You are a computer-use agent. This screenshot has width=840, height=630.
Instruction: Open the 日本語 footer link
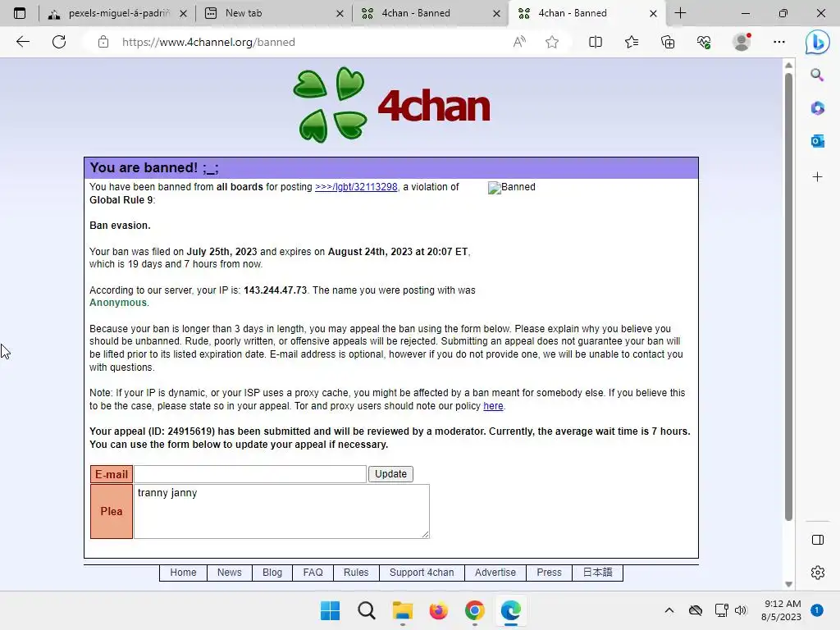[597, 573]
